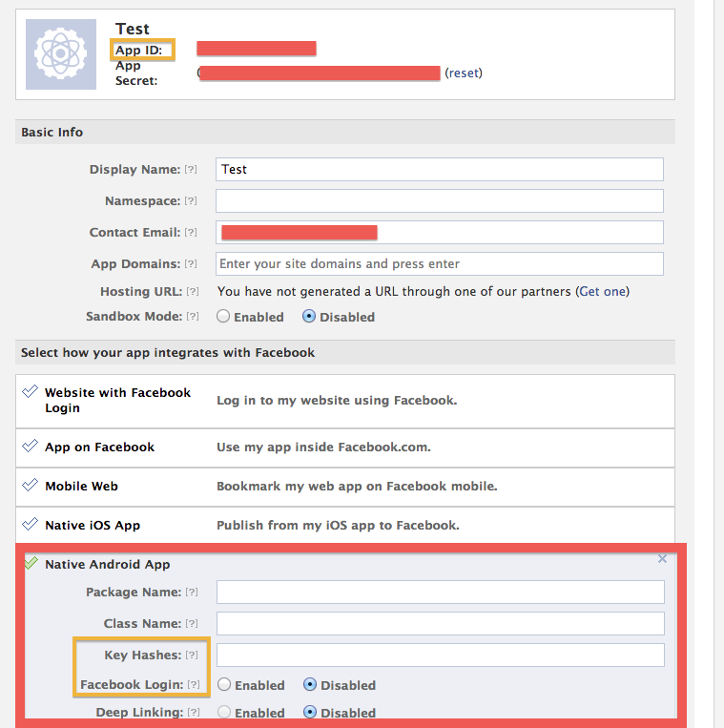The height and width of the screenshot is (728, 724).
Task: Open Key Hashes help [?] icon
Action: pyautogui.click(x=192, y=655)
